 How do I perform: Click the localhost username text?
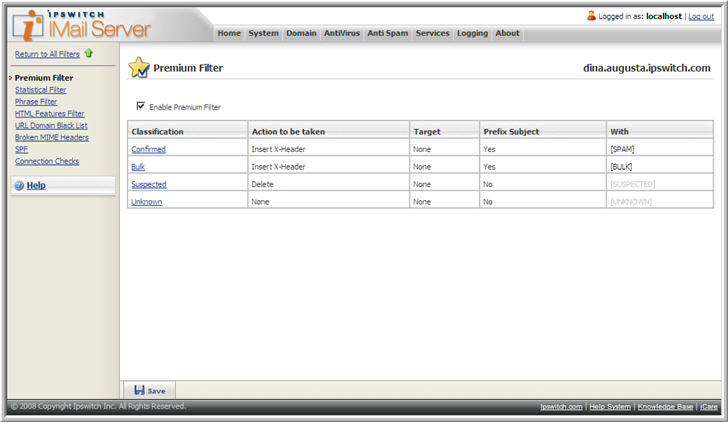click(664, 16)
